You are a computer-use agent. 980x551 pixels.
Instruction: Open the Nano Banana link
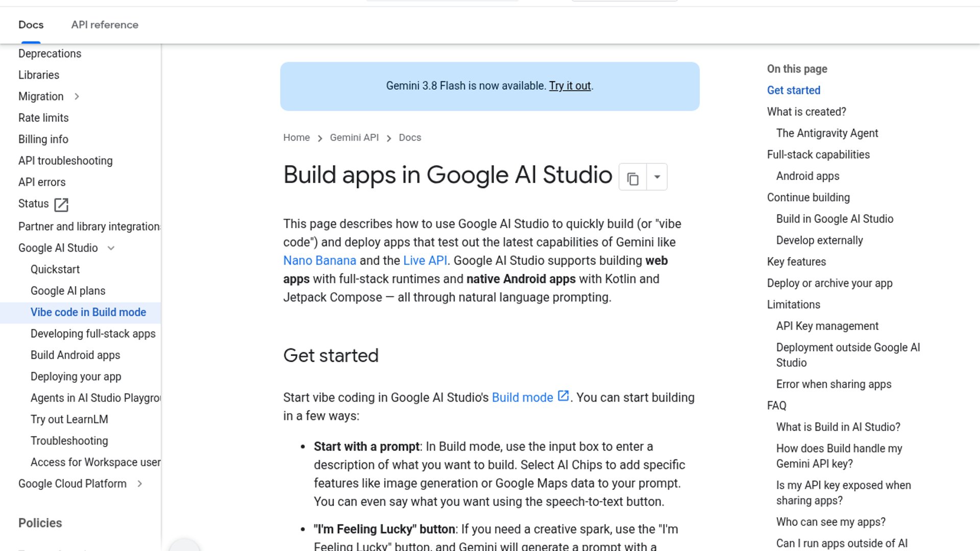pos(320,260)
